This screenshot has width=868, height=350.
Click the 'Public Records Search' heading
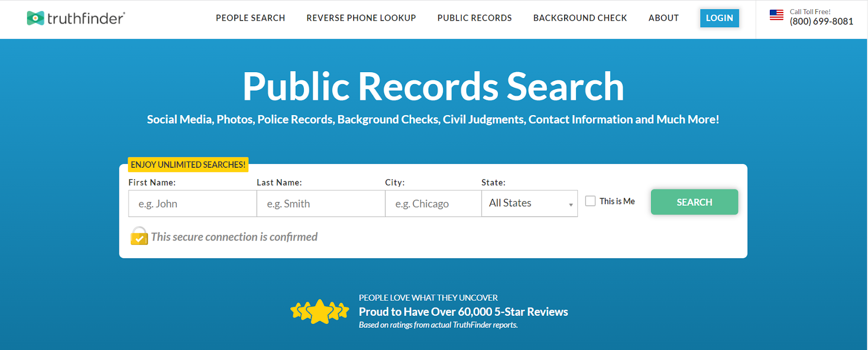(433, 86)
